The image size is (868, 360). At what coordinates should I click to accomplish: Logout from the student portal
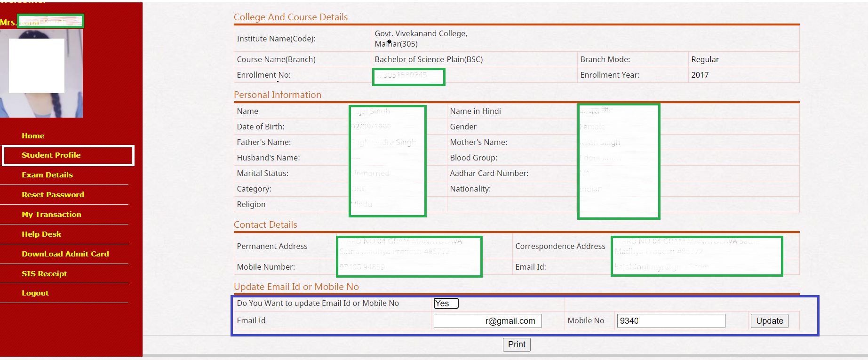[x=35, y=293]
